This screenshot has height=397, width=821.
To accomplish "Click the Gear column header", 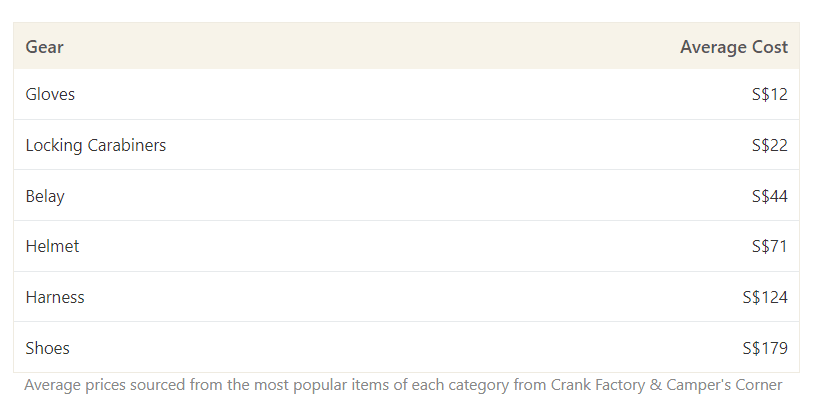I will (x=45, y=47).
